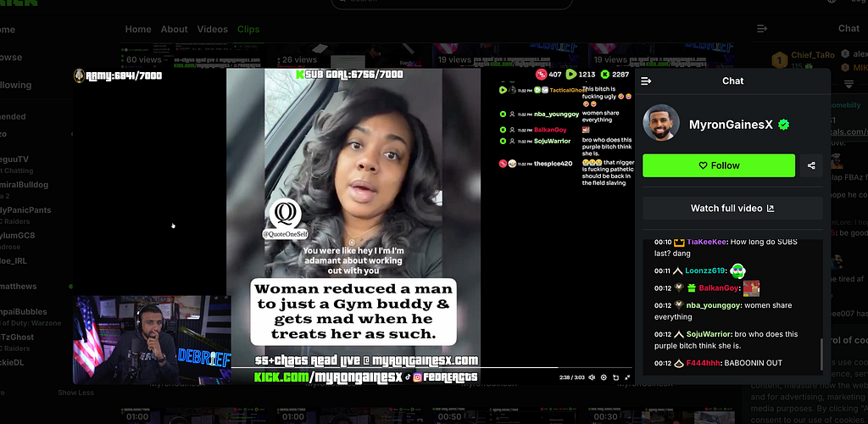Open clip player settings gear
This screenshot has width=868, height=424.
pyautogui.click(x=604, y=377)
